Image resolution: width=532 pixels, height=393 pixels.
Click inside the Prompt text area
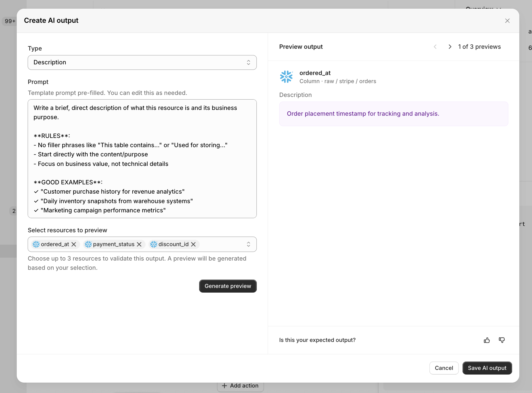point(142,159)
